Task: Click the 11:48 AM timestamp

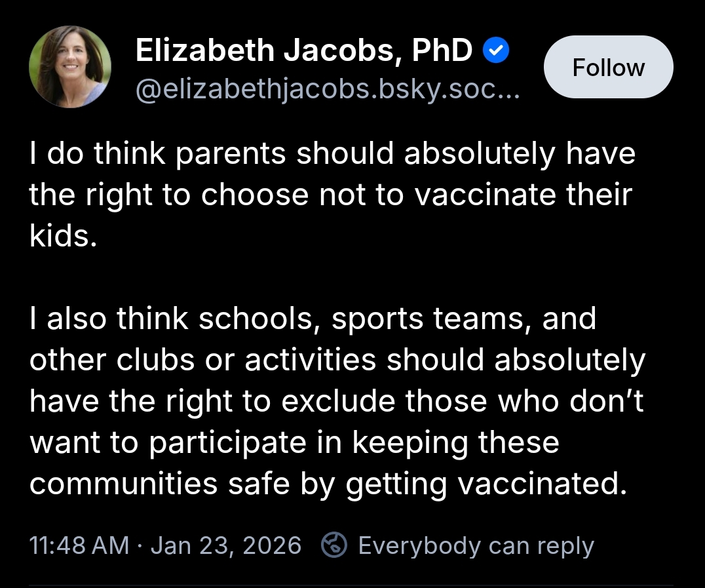Action: pos(79,545)
